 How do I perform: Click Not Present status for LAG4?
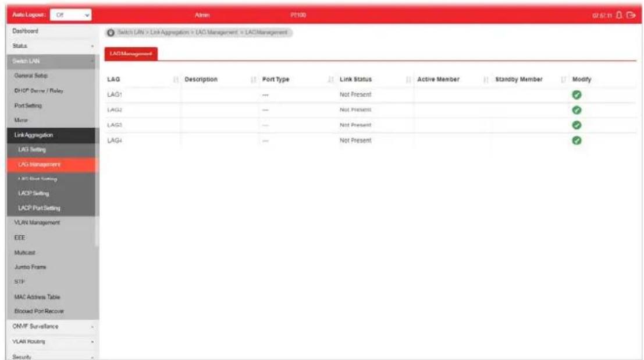355,140
